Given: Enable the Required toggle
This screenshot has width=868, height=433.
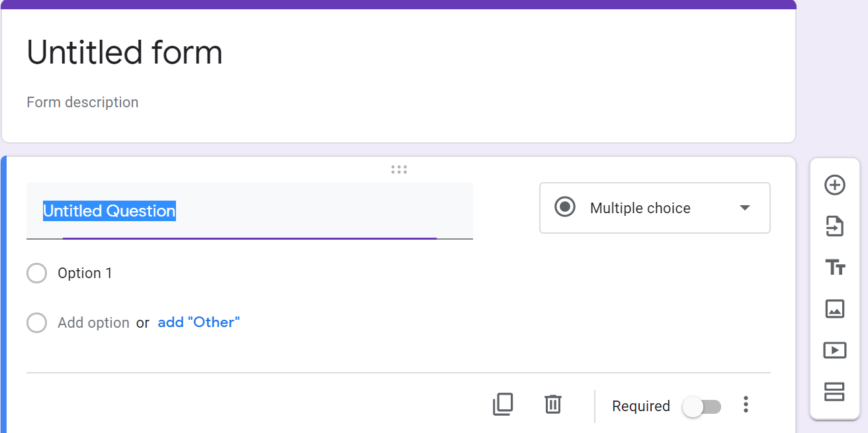Looking at the screenshot, I should point(702,407).
